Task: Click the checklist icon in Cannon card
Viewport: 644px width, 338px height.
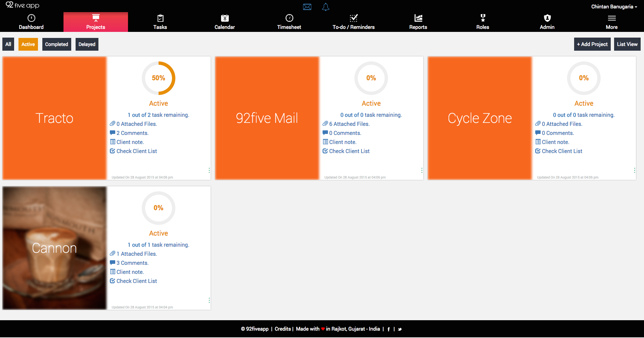Action: coord(113,281)
